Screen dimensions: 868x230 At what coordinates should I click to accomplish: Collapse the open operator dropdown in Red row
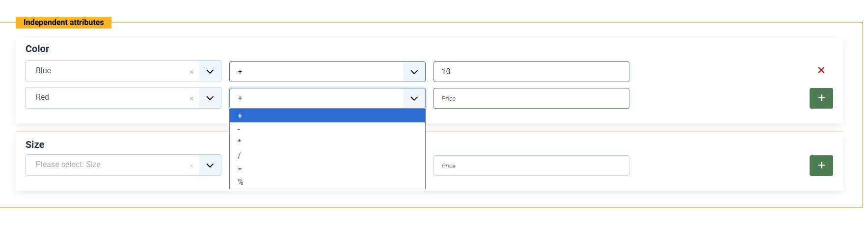414,98
